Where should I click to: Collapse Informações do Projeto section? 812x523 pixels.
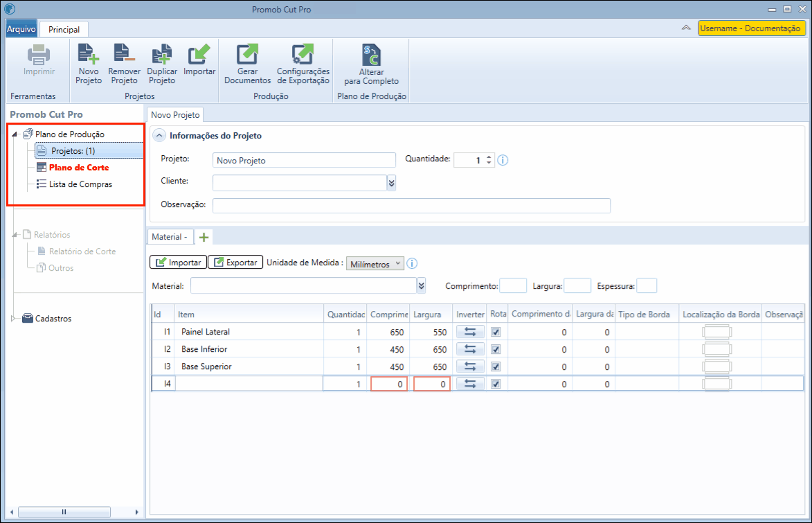click(159, 135)
